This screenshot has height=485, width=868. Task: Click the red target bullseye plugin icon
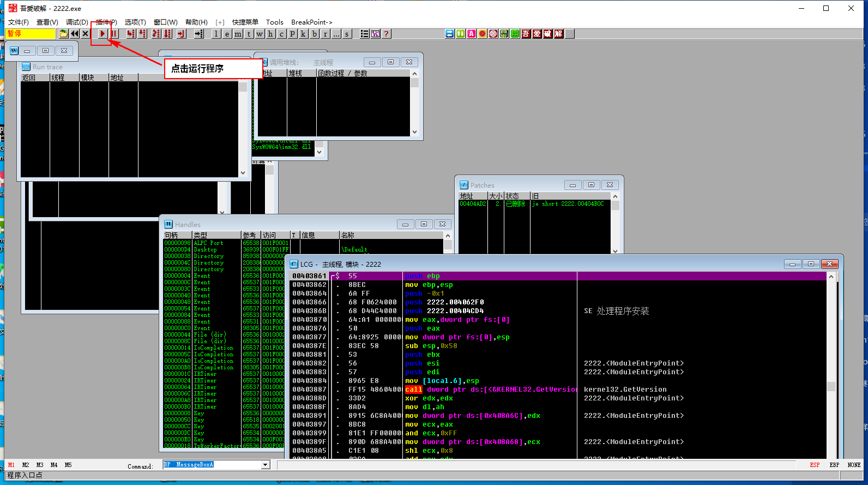[493, 34]
